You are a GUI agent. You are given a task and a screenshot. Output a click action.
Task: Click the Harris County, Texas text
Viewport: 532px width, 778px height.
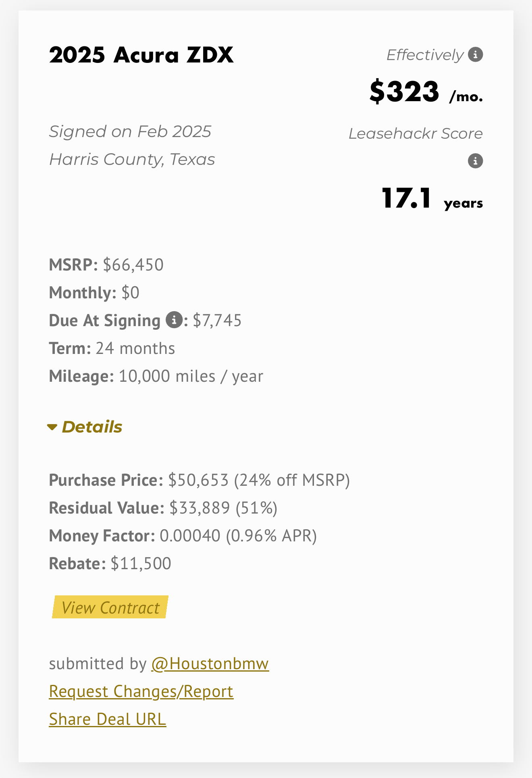(132, 159)
